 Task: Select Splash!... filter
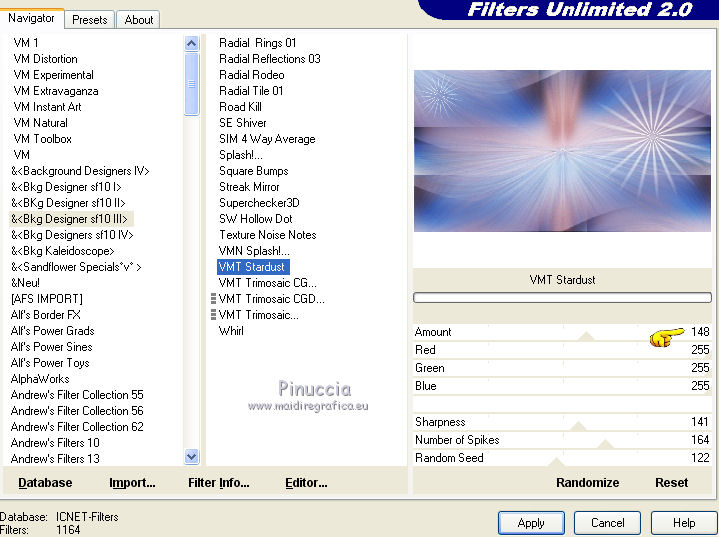241,155
